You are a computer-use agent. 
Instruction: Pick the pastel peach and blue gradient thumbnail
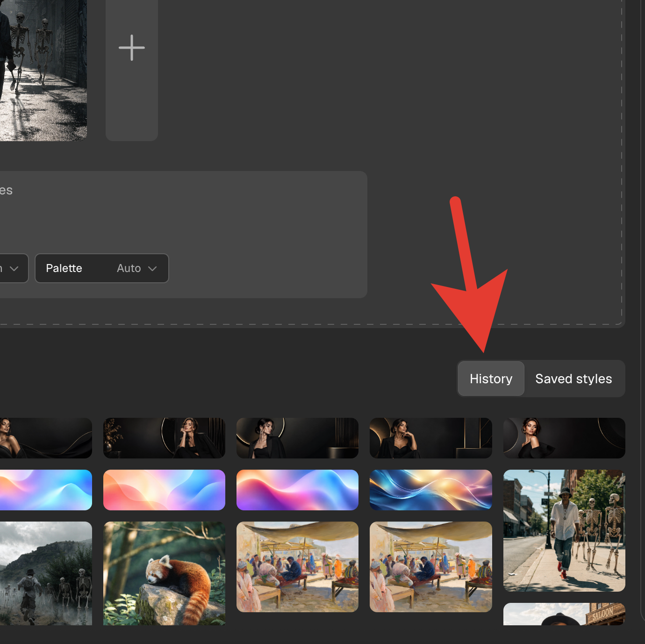point(164,490)
